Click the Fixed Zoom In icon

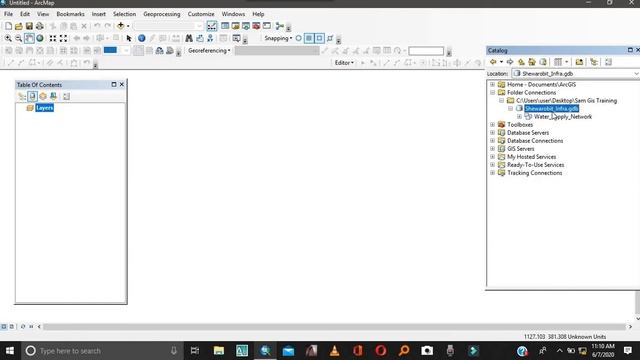pos(53,38)
